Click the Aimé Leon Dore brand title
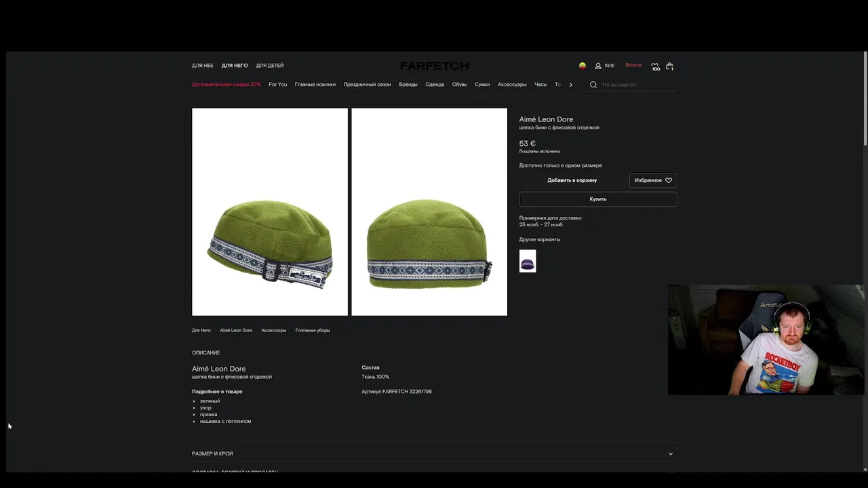This screenshot has height=488, width=868. tap(546, 119)
